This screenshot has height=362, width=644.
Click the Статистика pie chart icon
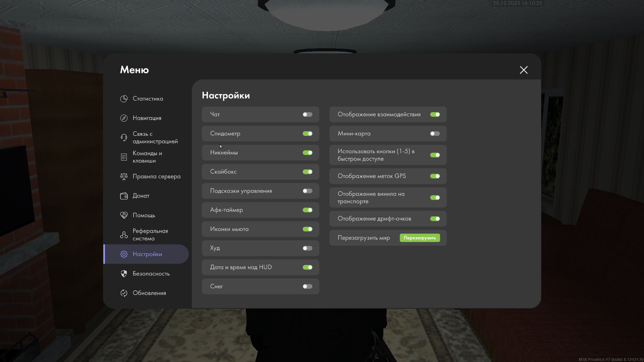pyautogui.click(x=124, y=99)
